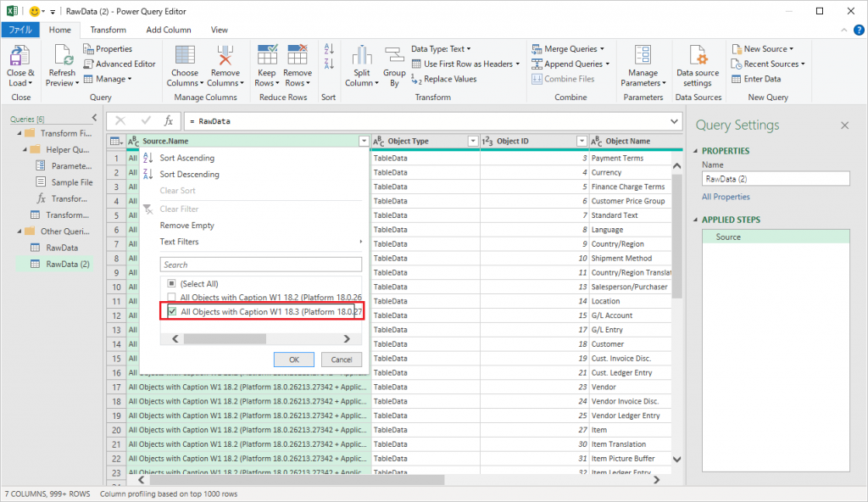This screenshot has width=868, height=502.
Task: Open the Append Queries dropdown
Action: pyautogui.click(x=570, y=64)
